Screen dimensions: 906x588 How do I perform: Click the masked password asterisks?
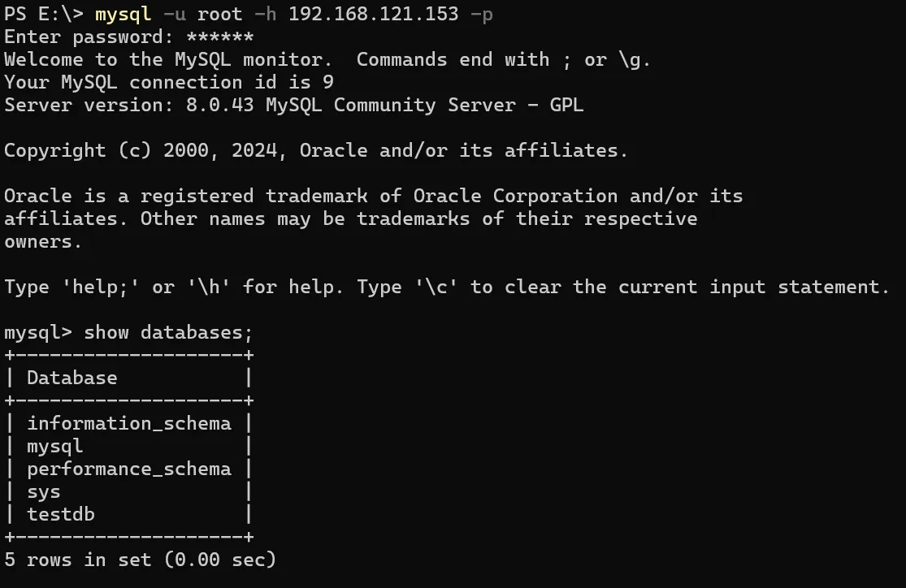219,37
